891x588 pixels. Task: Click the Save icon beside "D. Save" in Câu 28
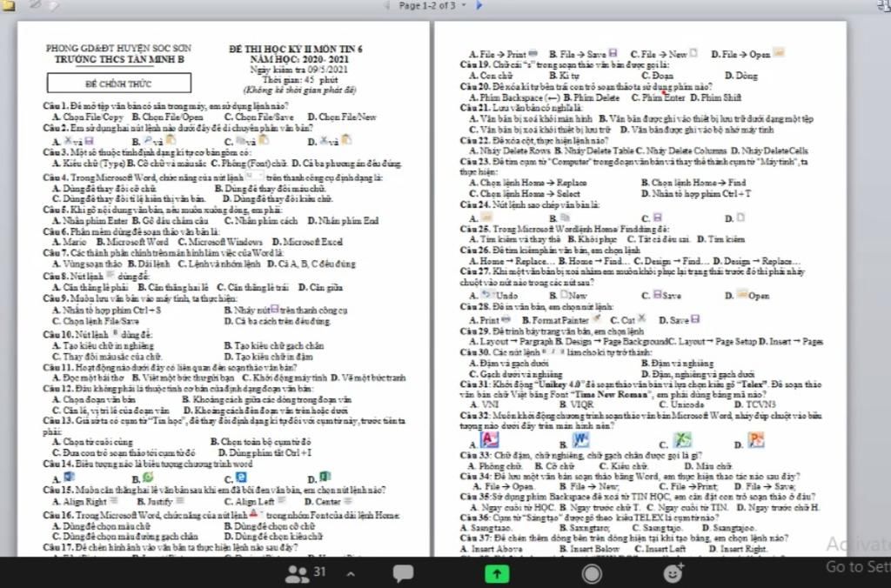pos(695,319)
